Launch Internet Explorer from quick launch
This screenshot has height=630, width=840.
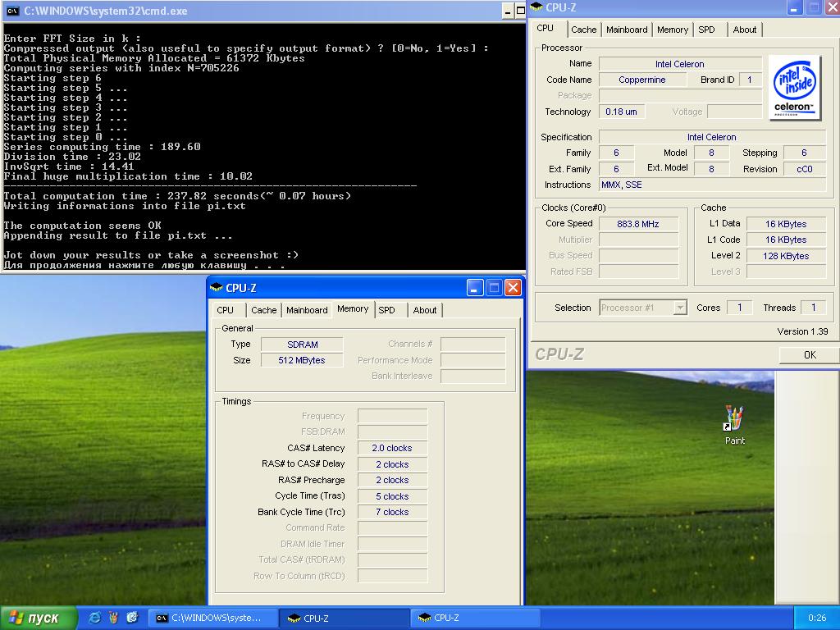(x=95, y=618)
